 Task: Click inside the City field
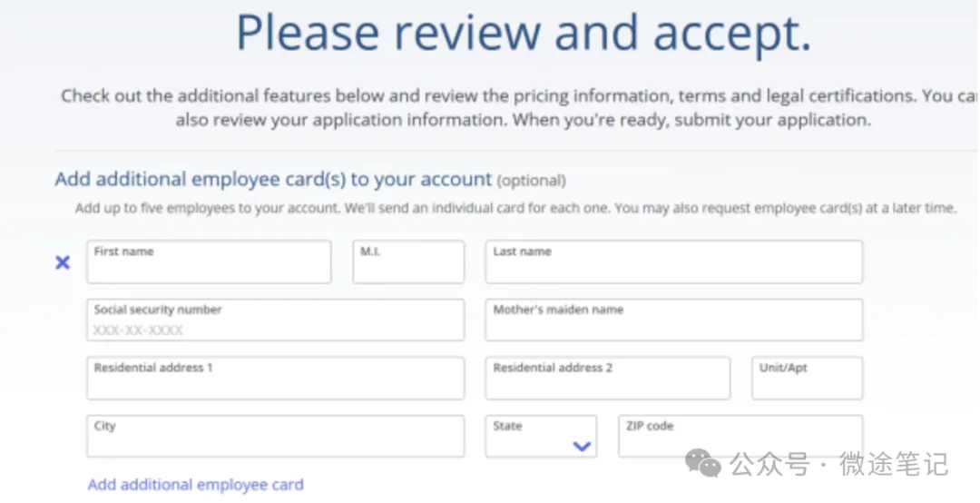pyautogui.click(x=276, y=436)
